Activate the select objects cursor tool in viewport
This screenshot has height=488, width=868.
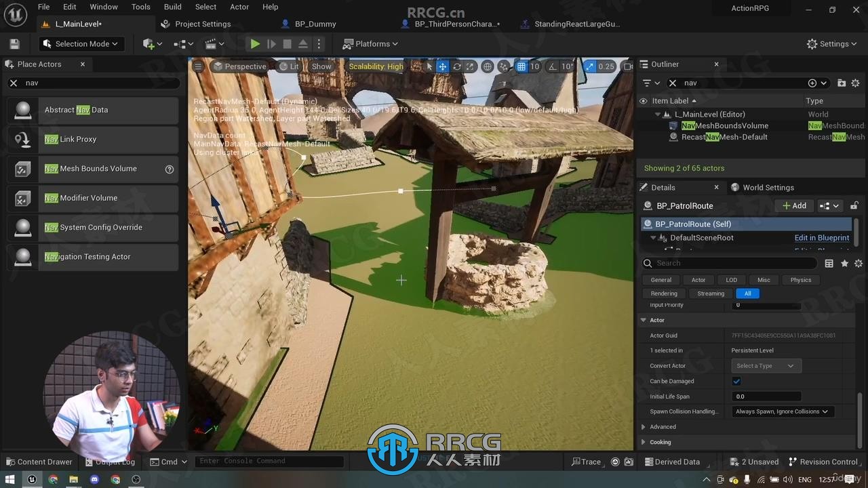click(429, 66)
